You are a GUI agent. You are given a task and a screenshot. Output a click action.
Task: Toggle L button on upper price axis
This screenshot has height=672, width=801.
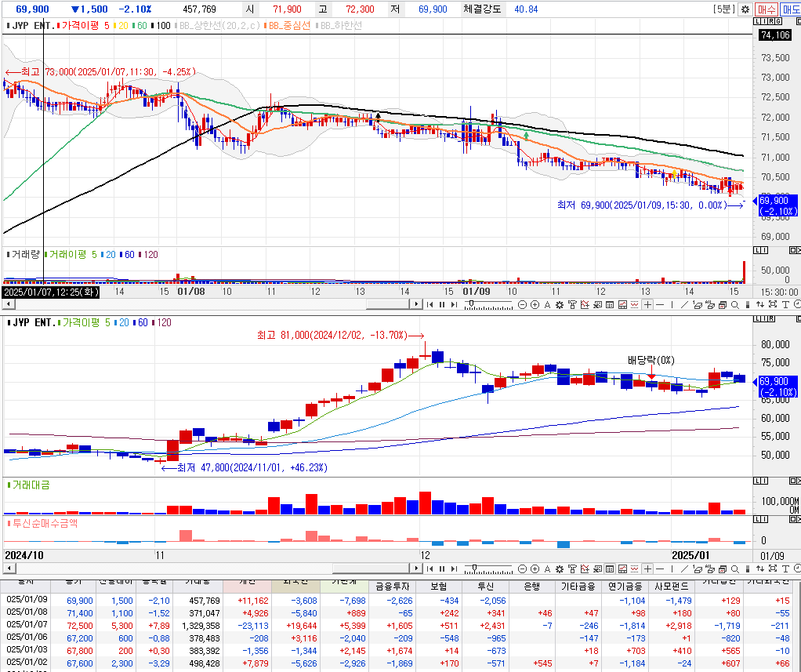pos(756,21)
